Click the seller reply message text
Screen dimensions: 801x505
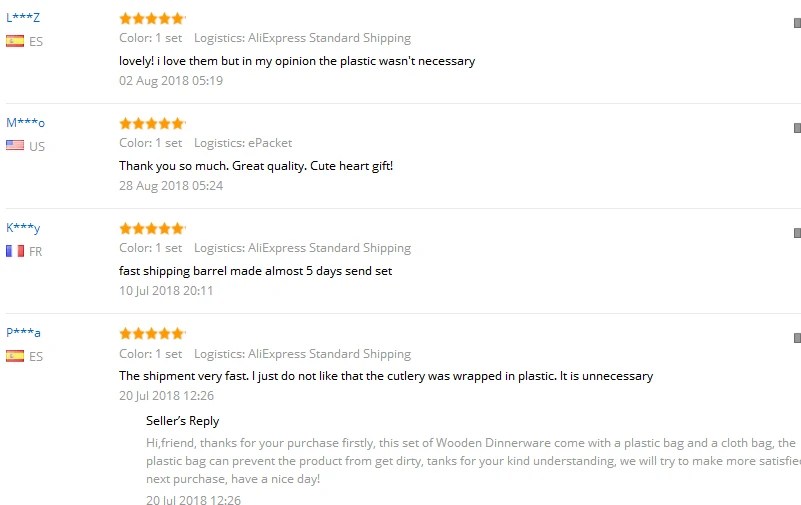click(473, 461)
